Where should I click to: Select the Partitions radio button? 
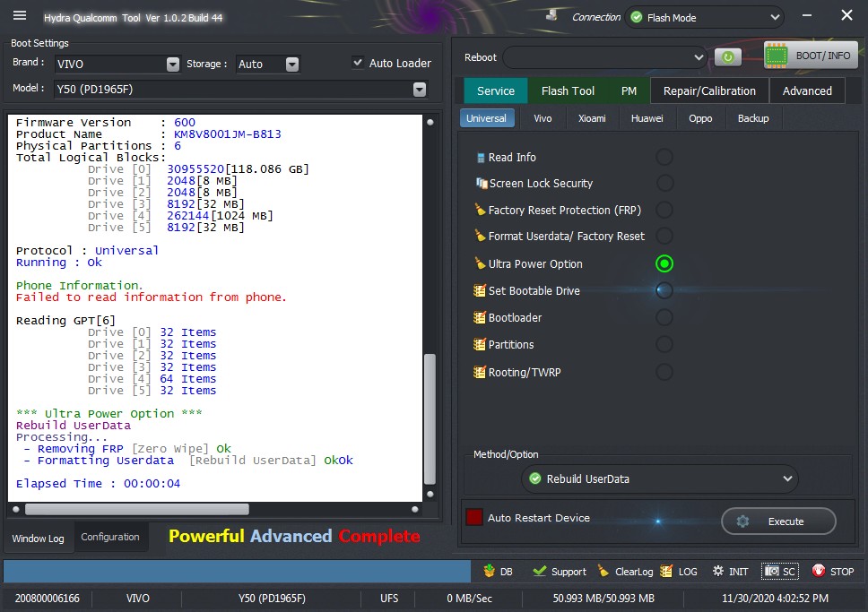click(x=664, y=344)
